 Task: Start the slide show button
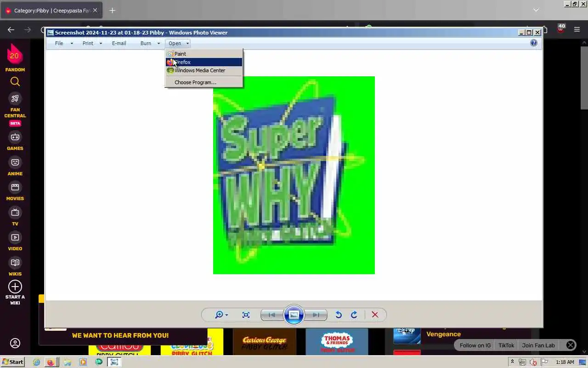click(x=294, y=315)
